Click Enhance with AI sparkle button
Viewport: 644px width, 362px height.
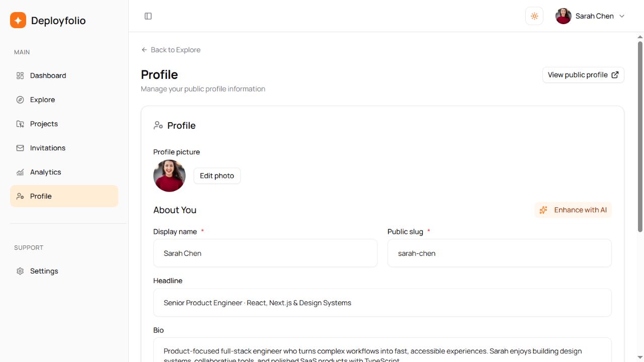point(573,210)
